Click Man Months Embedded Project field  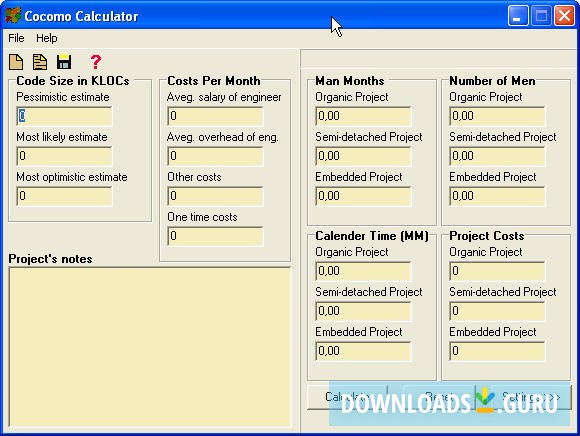363,196
